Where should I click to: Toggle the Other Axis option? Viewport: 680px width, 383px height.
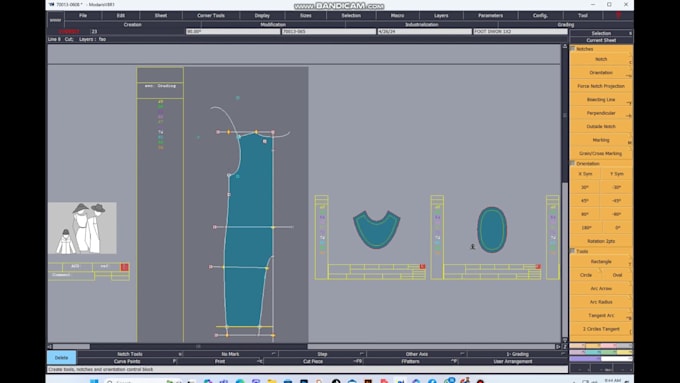tap(417, 354)
